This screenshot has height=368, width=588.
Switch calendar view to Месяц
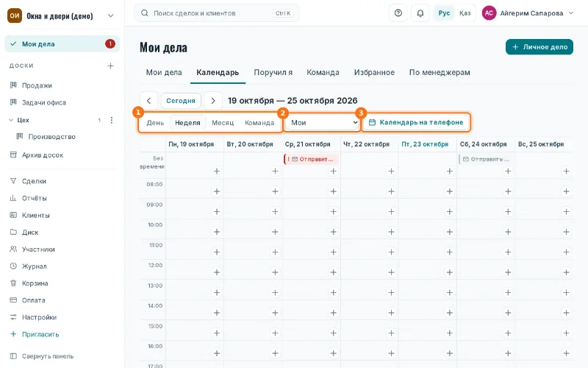click(x=223, y=123)
